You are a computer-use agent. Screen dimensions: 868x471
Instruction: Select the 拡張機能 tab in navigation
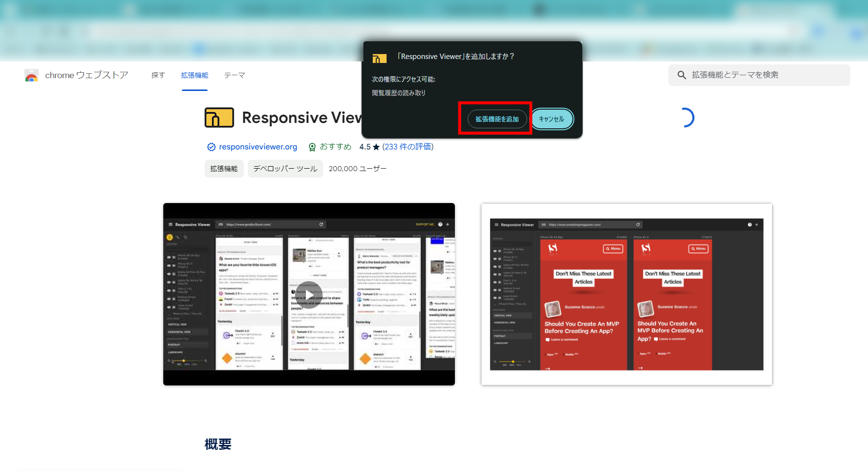point(195,75)
